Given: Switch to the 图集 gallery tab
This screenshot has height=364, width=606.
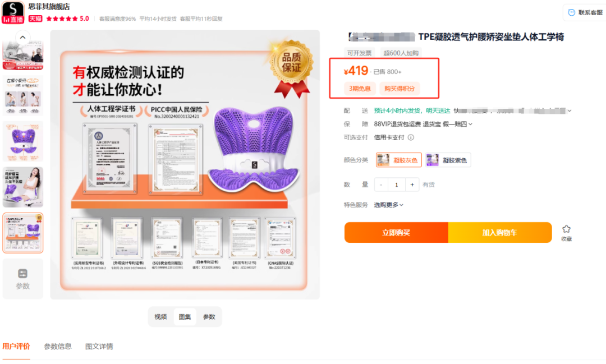Looking at the screenshot, I should [x=185, y=317].
